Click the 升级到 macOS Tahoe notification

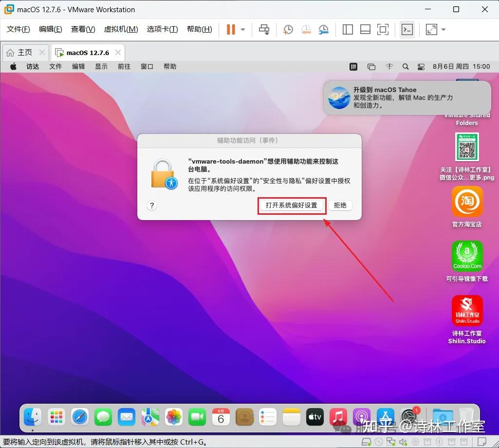pos(407,97)
